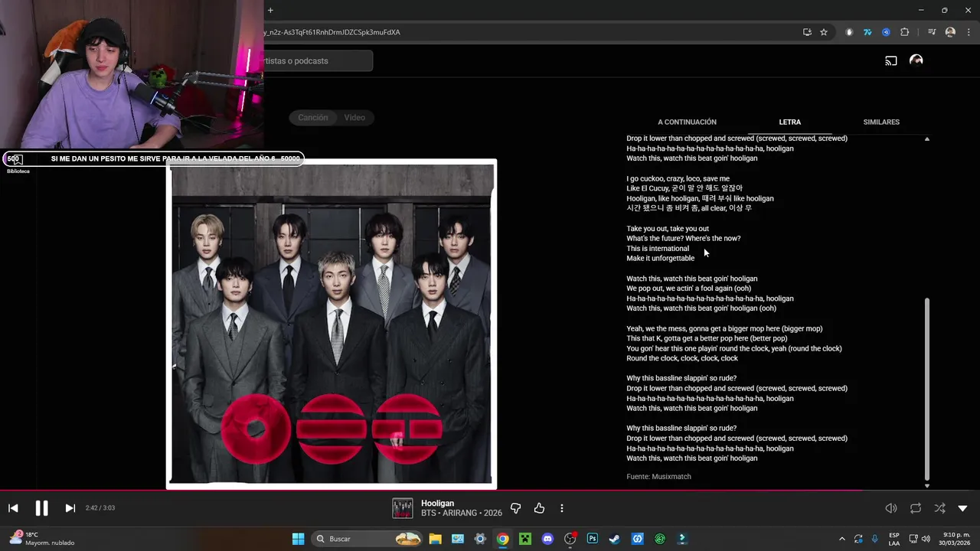Skip to the next track

70,508
